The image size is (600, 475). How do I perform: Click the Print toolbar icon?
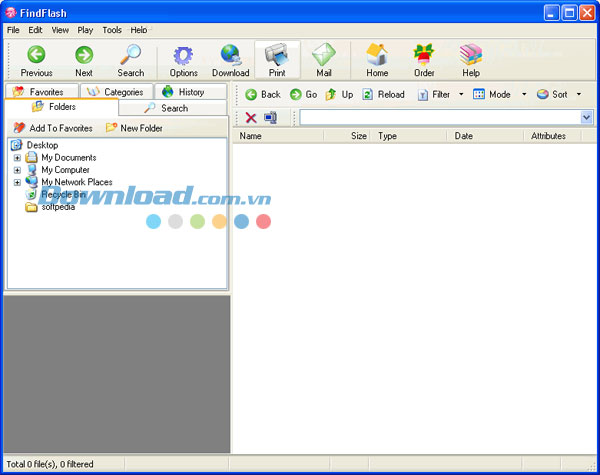click(277, 55)
